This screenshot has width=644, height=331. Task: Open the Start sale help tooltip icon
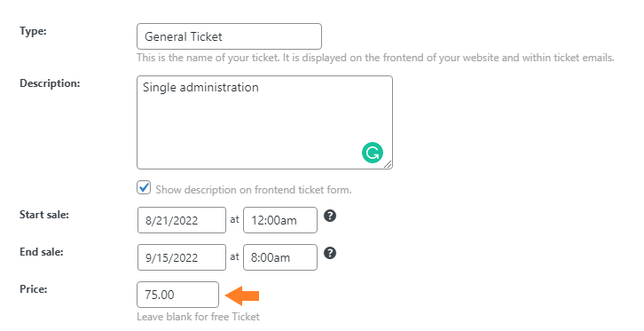[x=330, y=216]
